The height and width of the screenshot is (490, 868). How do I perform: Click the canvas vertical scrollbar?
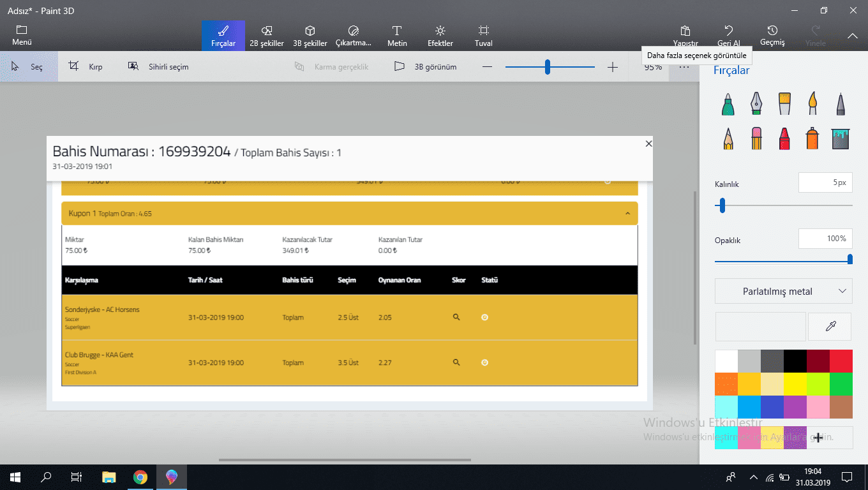(695, 268)
